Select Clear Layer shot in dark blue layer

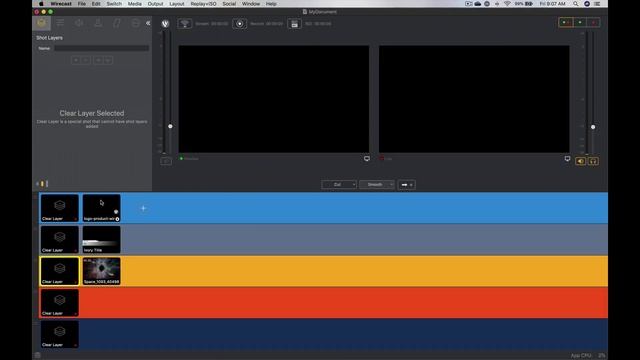(x=60, y=334)
